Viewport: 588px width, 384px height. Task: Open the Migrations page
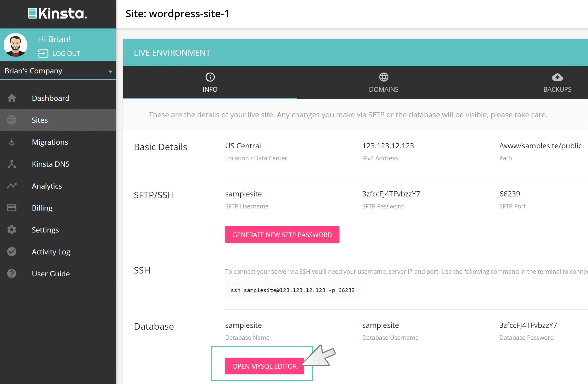pyautogui.click(x=50, y=142)
